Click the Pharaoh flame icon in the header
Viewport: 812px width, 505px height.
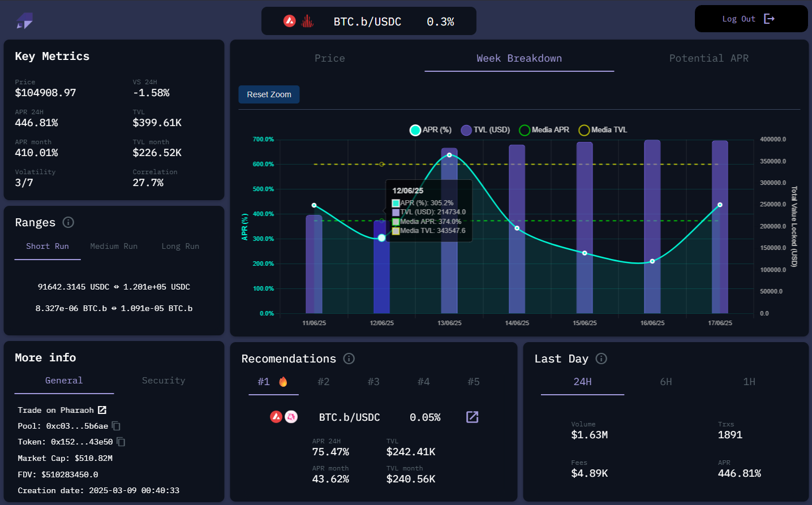pos(307,20)
